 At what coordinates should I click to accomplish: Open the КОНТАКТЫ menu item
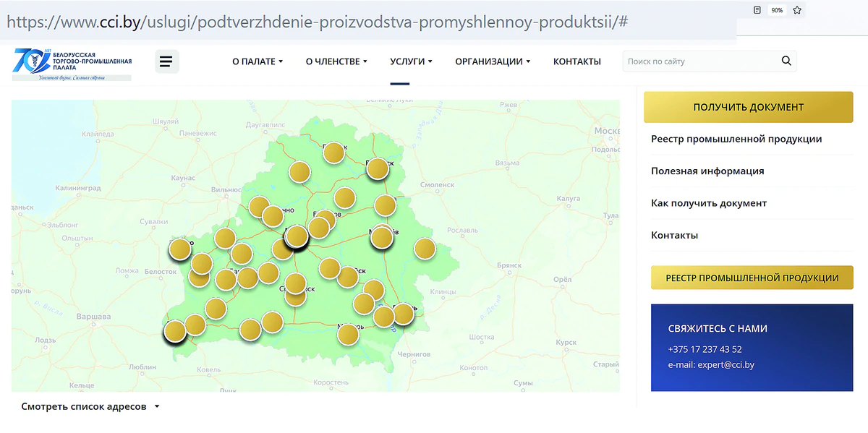[x=577, y=61]
